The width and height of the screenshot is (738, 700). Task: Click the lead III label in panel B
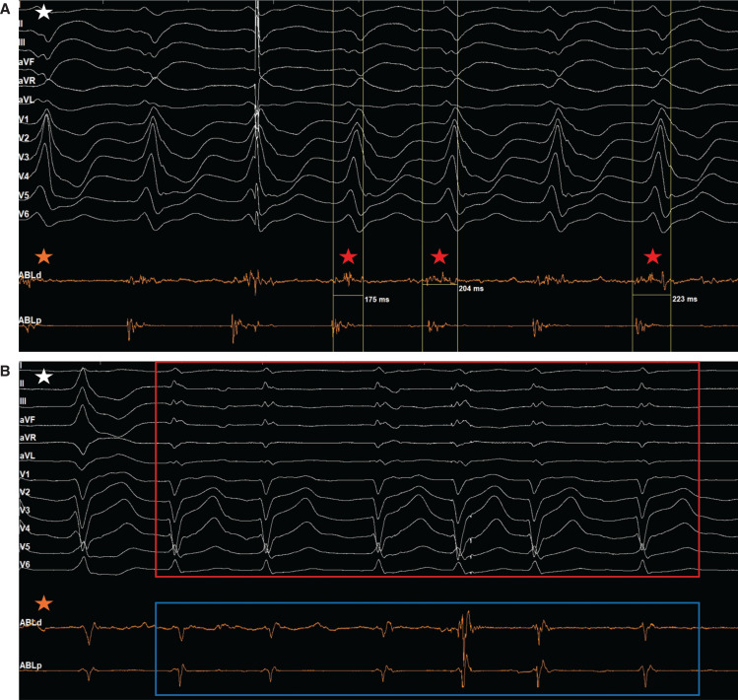coord(23,401)
